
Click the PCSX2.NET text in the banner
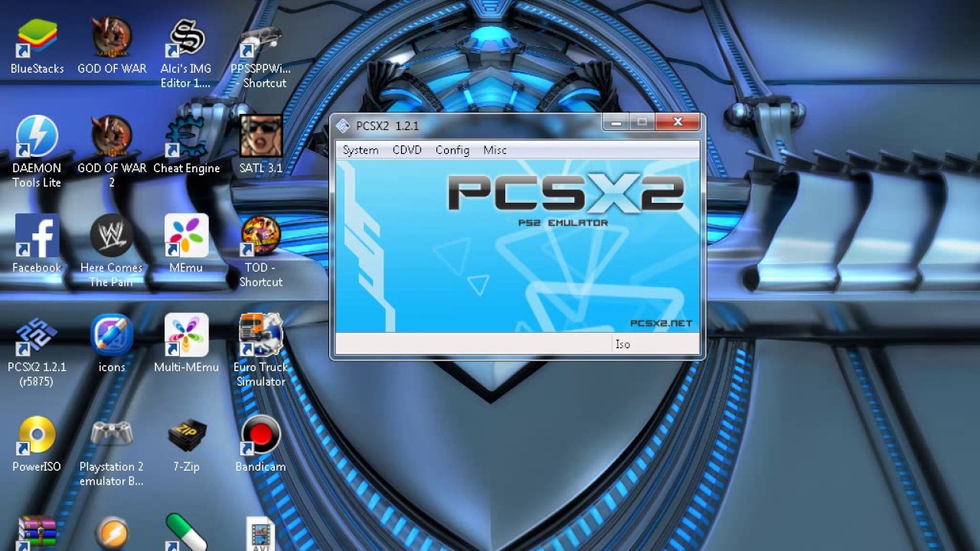pos(661,323)
